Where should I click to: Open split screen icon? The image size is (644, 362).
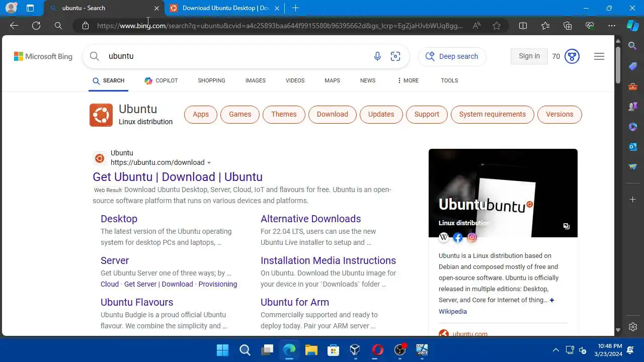(523, 26)
